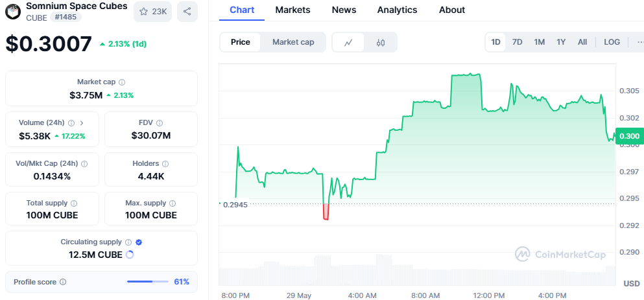Click the circulating supply progress ring
Image resolution: width=644 pixels, height=300 pixels.
point(129,255)
